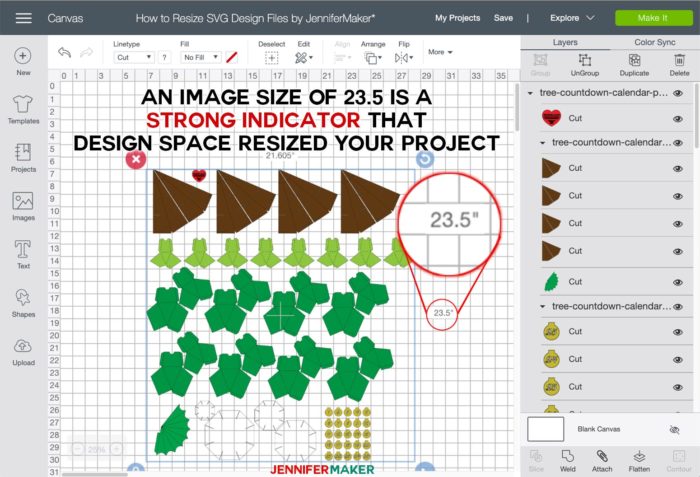
Task: Hide the green leaf Cut layer
Action: click(678, 282)
